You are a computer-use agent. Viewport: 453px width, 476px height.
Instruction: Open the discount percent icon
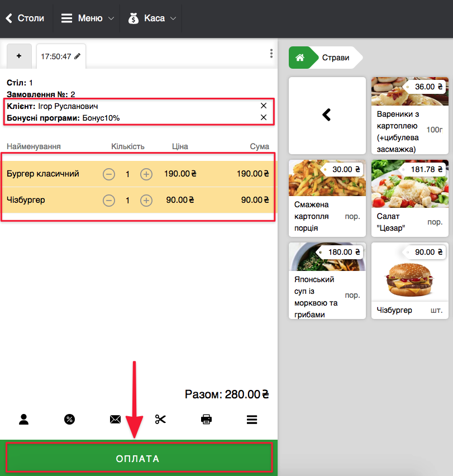69,420
